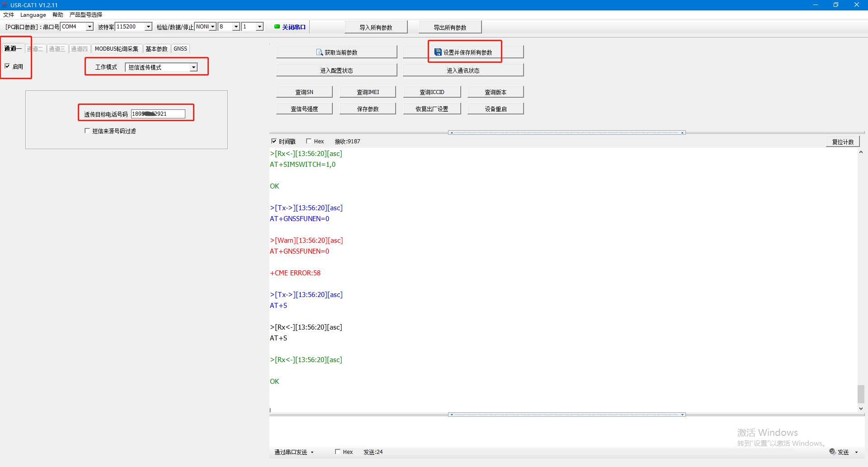The width and height of the screenshot is (868, 467).
Task: Click the green serial port status indicator
Action: coord(277,27)
